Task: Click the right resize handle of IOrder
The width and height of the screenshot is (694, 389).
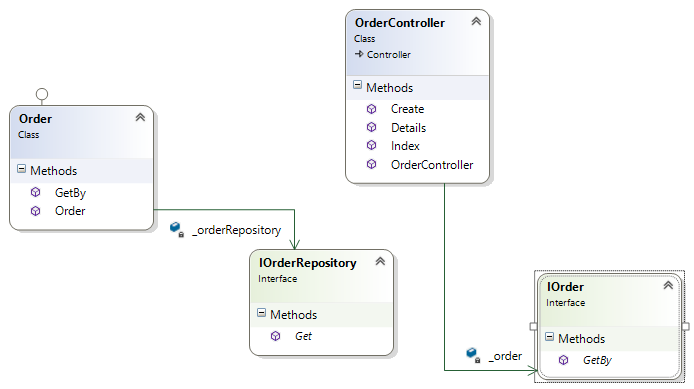Action: click(686, 327)
